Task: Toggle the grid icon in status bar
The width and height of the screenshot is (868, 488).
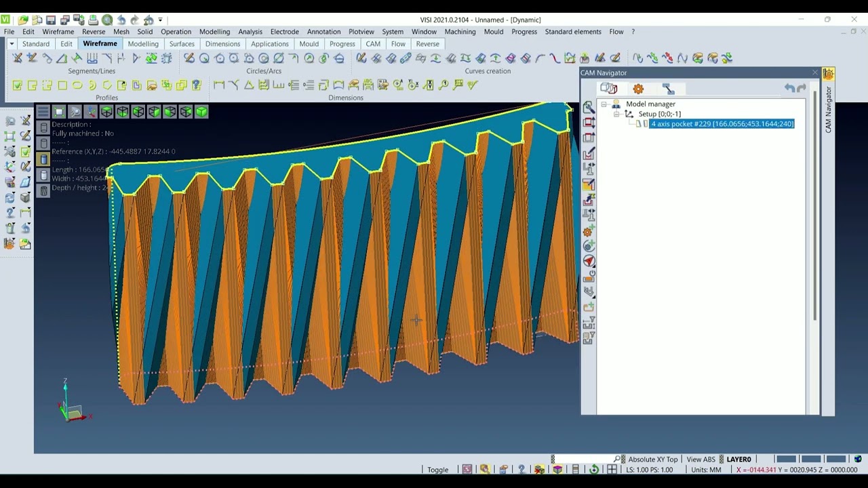Action: pos(612,470)
